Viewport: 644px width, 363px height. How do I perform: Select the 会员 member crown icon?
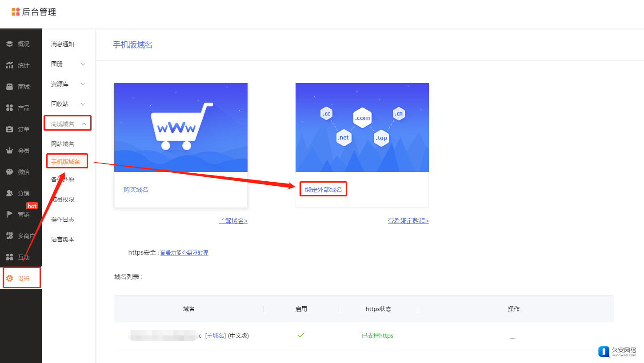coord(9,151)
